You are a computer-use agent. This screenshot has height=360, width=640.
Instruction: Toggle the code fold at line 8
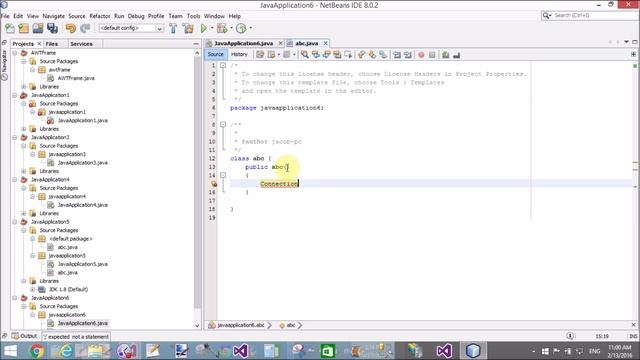pyautogui.click(x=223, y=124)
